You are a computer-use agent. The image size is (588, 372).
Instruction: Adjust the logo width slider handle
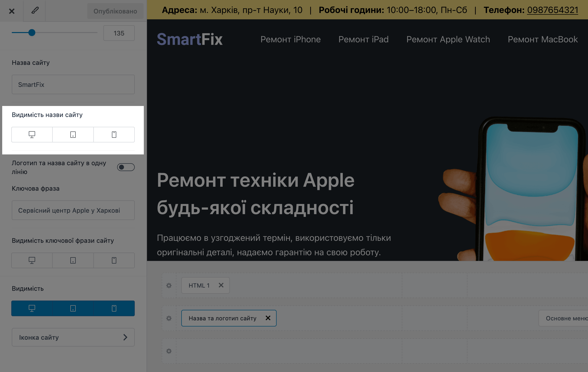click(32, 33)
